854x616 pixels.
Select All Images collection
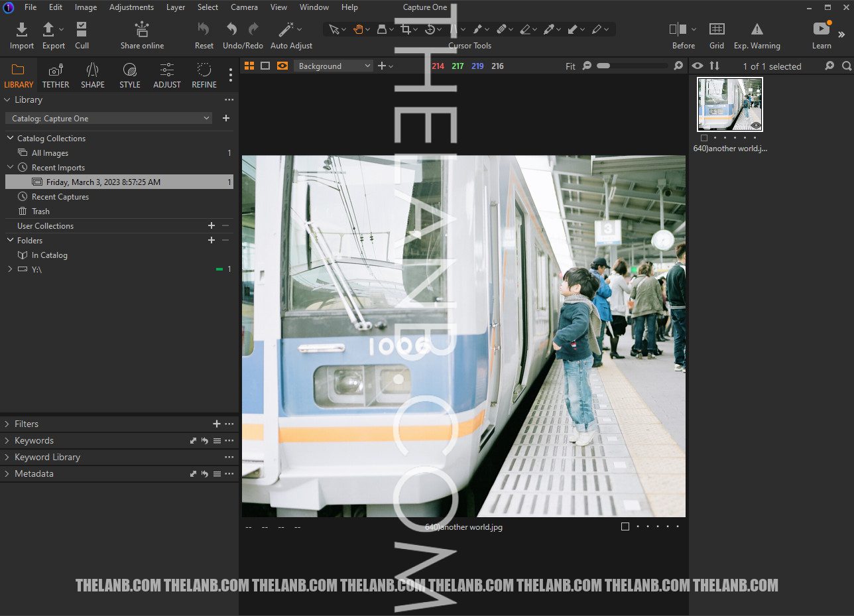tap(50, 153)
